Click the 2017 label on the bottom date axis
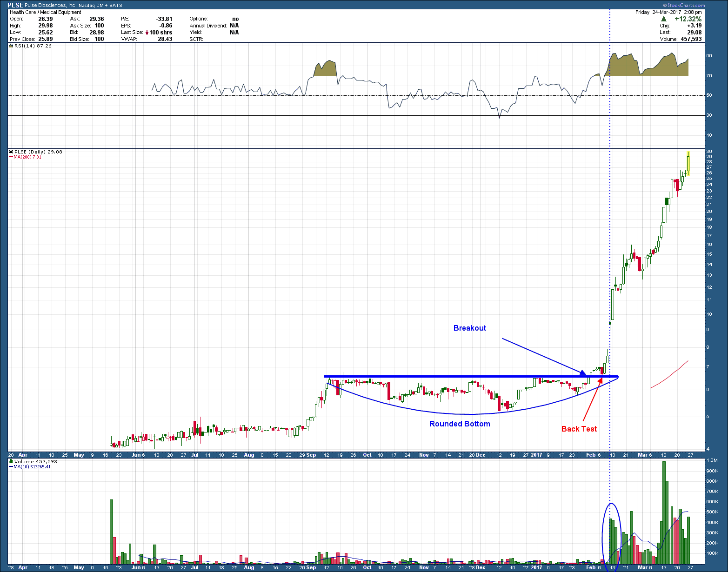 [x=537, y=567]
